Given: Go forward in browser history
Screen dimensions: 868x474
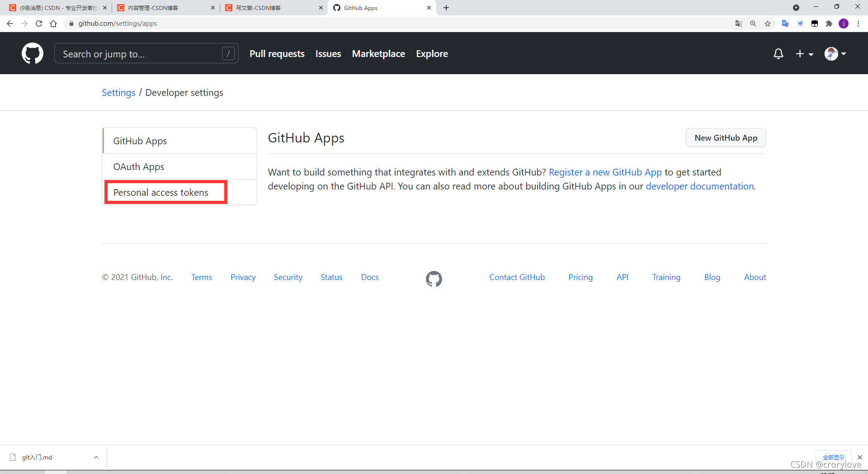Looking at the screenshot, I should click(x=24, y=24).
